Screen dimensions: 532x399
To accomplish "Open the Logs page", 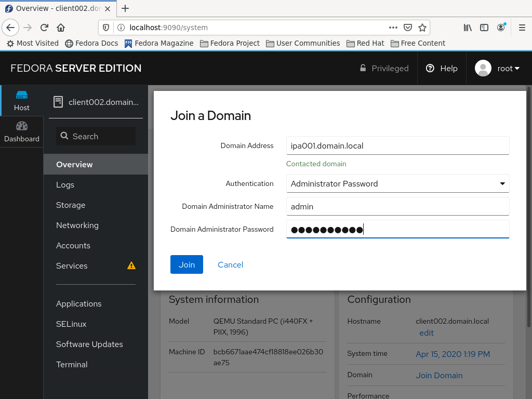I will tap(96, 184).
